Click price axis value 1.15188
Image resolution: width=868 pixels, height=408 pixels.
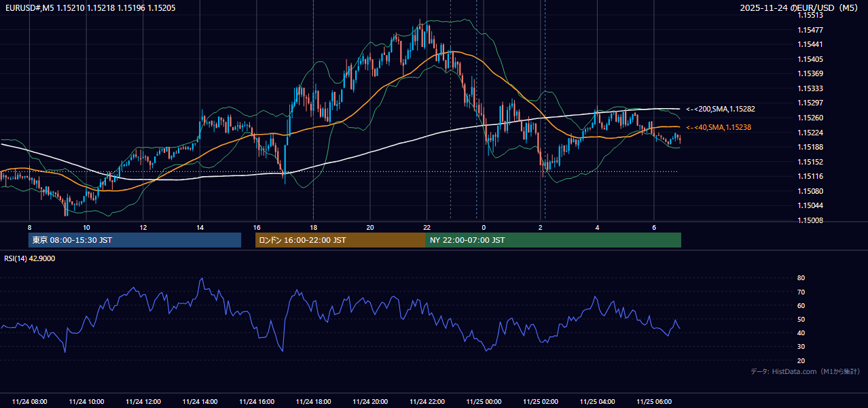click(810, 147)
